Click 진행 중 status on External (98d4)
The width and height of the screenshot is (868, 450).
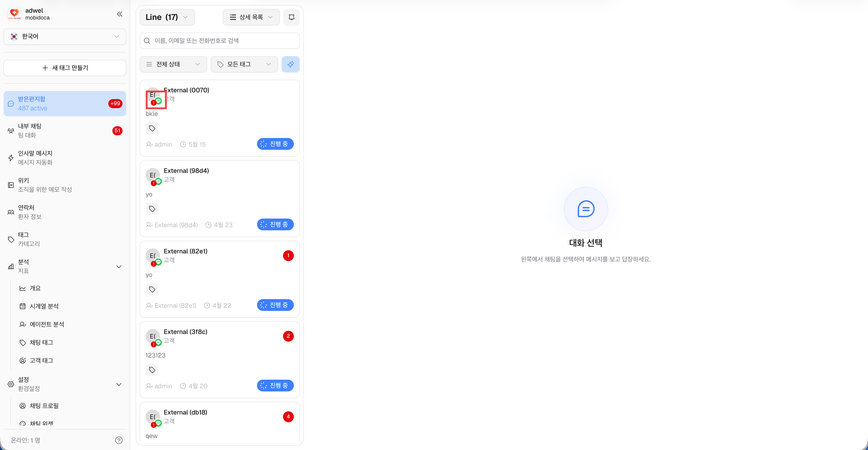[x=275, y=225]
